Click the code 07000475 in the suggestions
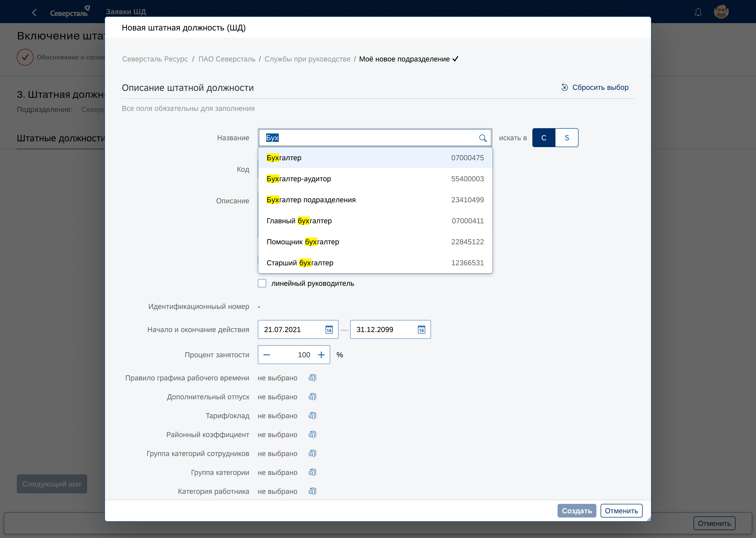 point(467,158)
